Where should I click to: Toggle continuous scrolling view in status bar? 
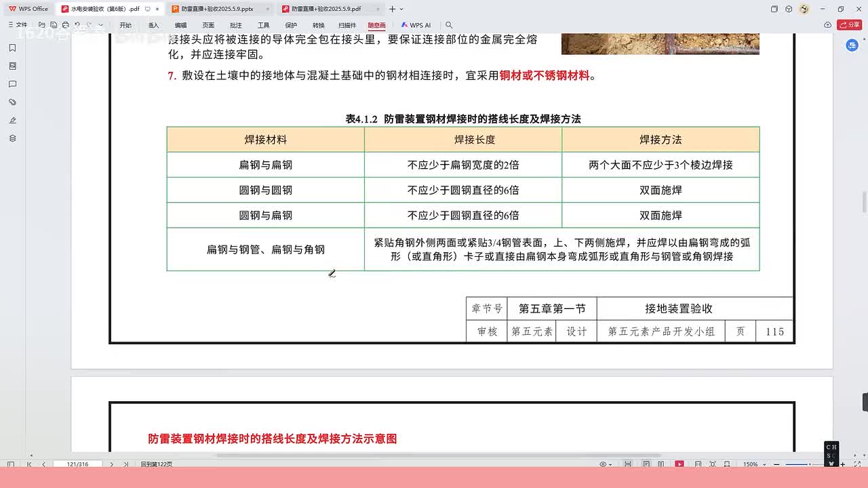[x=628, y=464]
